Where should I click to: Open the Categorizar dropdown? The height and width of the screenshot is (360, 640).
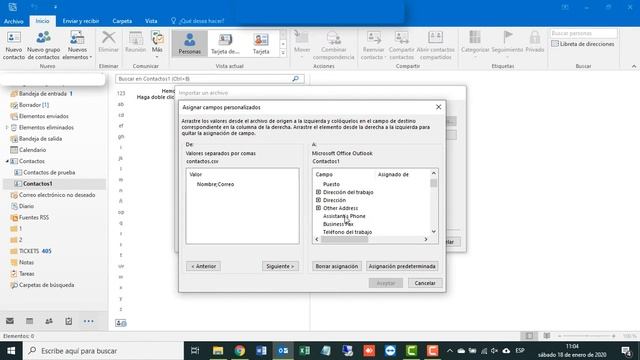click(475, 44)
